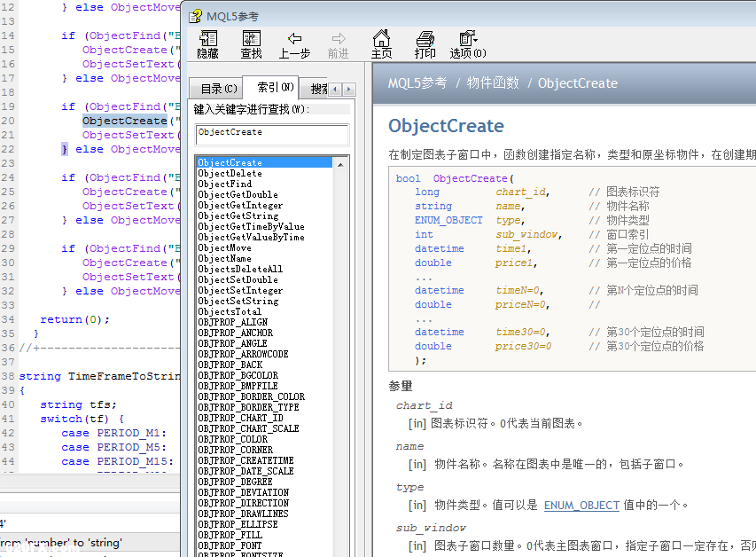Click 物件函数 in the breadcrumb
The image size is (756, 557).
point(493,83)
